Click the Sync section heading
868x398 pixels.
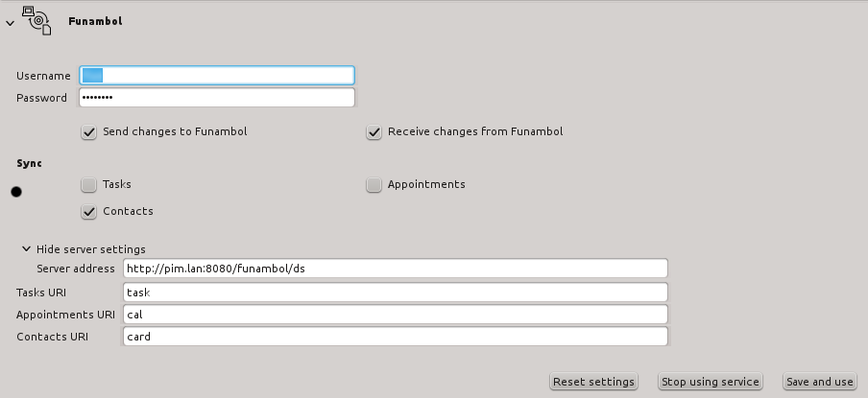click(x=30, y=164)
